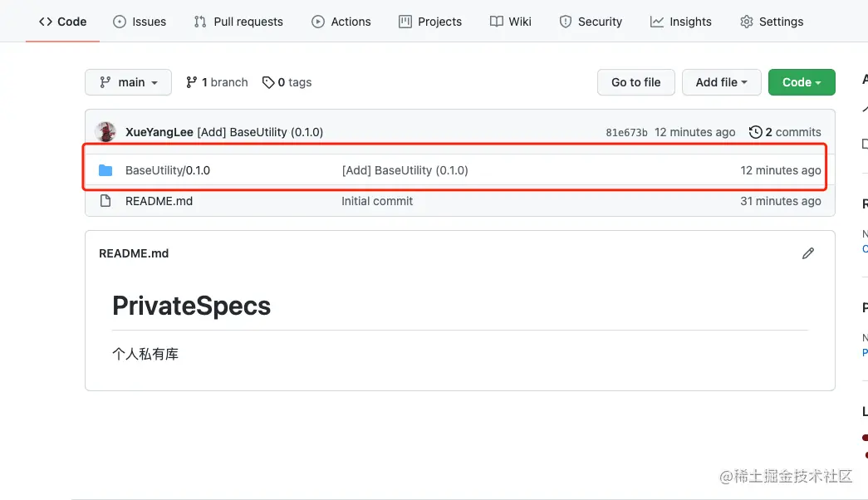The image size is (868, 500).
Task: Open the 2 commits history
Action: [x=785, y=132]
